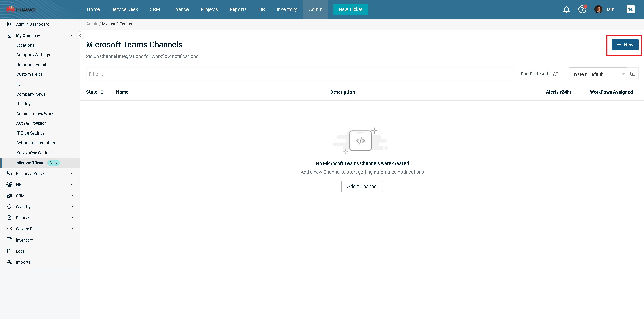The height and width of the screenshot is (319, 644).
Task: Open the Projects top menu
Action: click(209, 9)
